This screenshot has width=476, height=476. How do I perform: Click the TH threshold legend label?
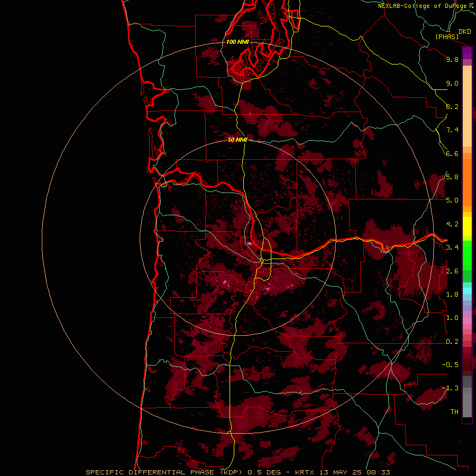454,412
